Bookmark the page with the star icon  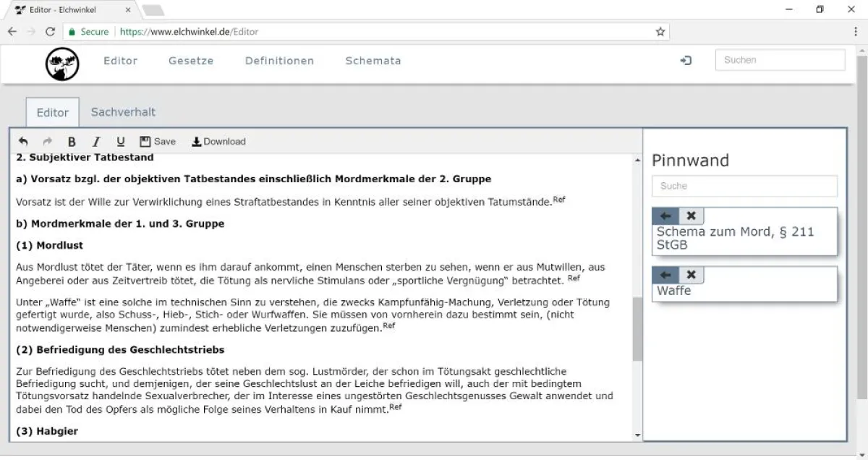point(660,31)
